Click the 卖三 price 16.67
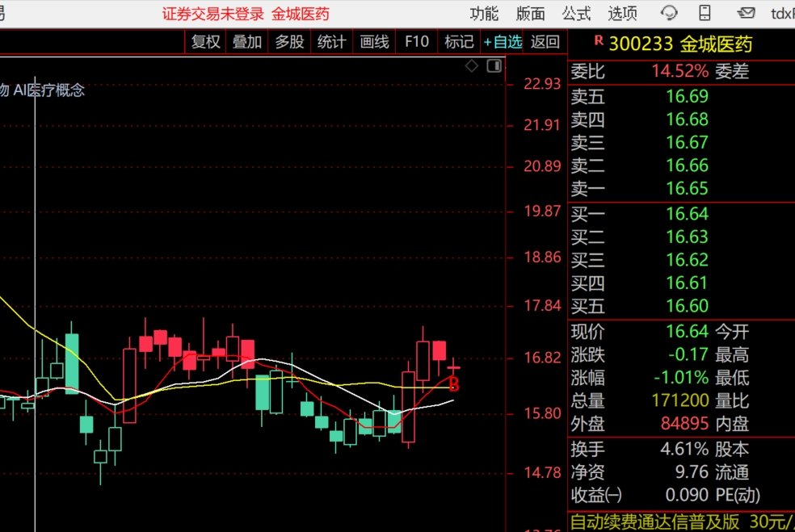Image resolution: width=795 pixels, height=532 pixels. coord(687,142)
